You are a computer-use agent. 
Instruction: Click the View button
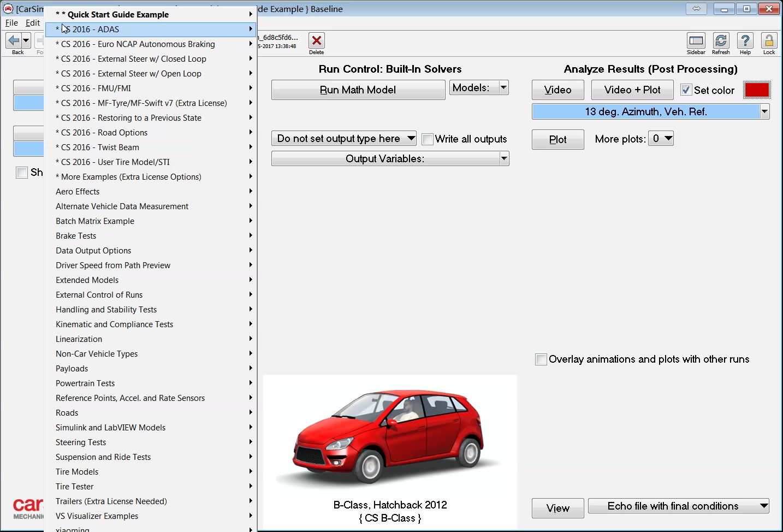click(x=558, y=509)
